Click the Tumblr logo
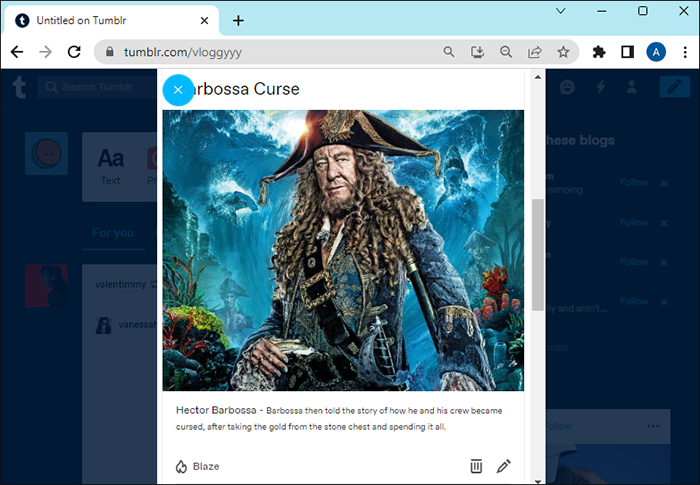The image size is (700, 485). (19, 87)
